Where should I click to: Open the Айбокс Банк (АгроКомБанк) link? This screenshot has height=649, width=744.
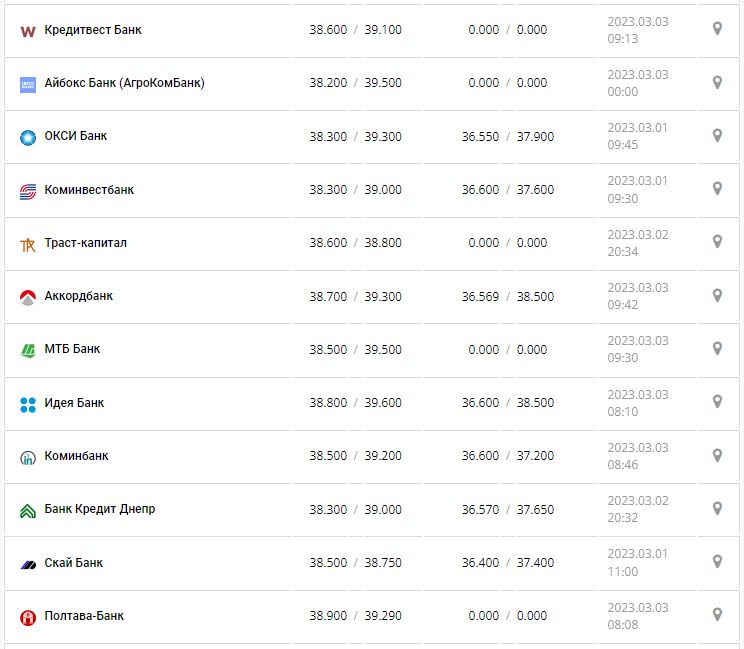124,83
